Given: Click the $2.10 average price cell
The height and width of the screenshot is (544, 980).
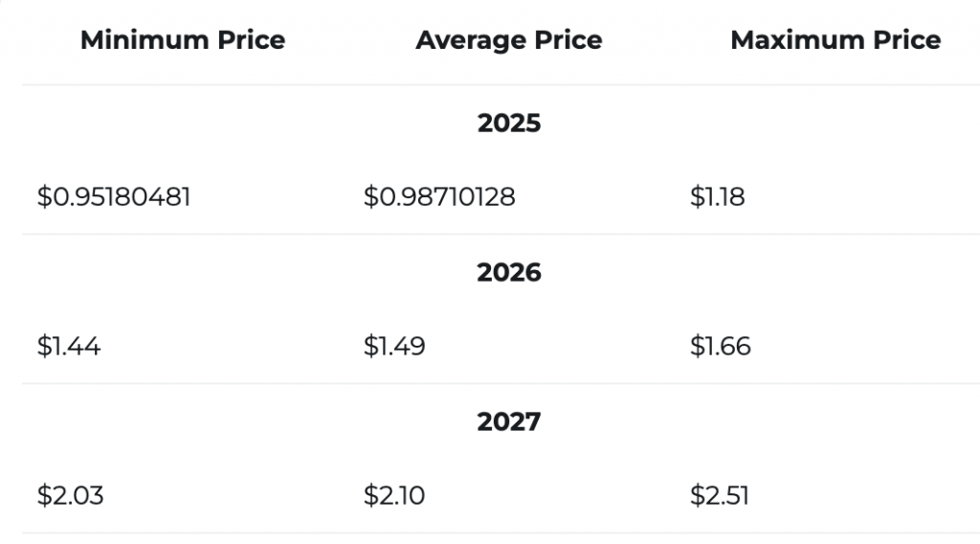Looking at the screenshot, I should (x=394, y=495).
